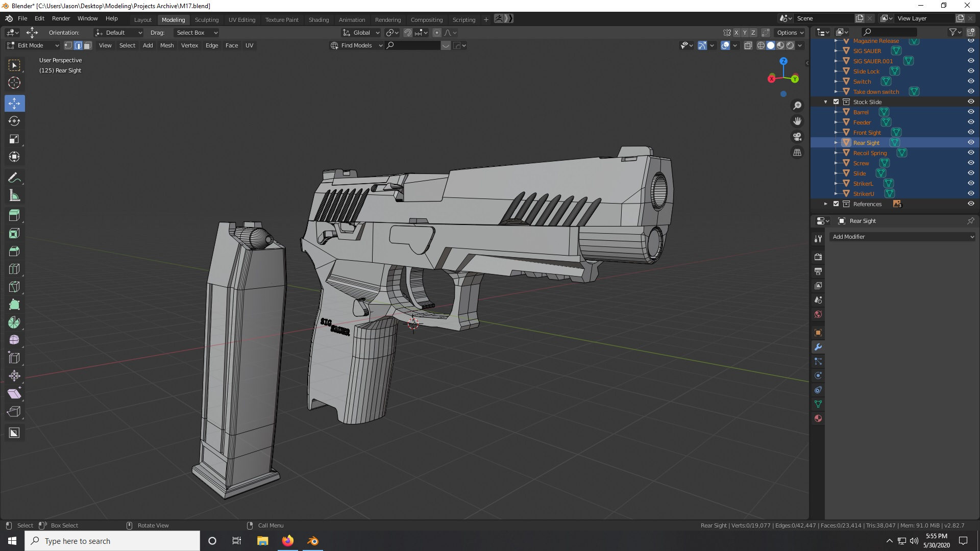Screen dimensions: 980x551
Task: Switch to the Sculpting workspace tab
Action: (x=207, y=19)
